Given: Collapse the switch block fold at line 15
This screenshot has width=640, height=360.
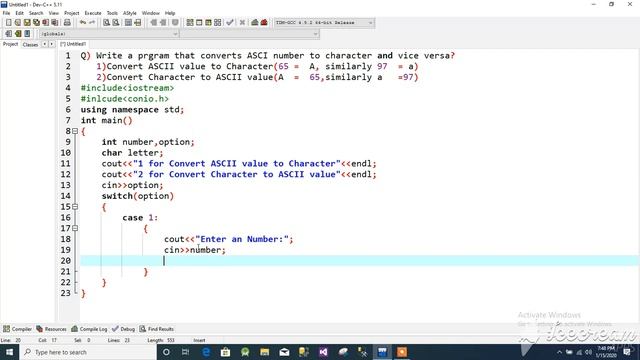Looking at the screenshot, I should [x=75, y=207].
